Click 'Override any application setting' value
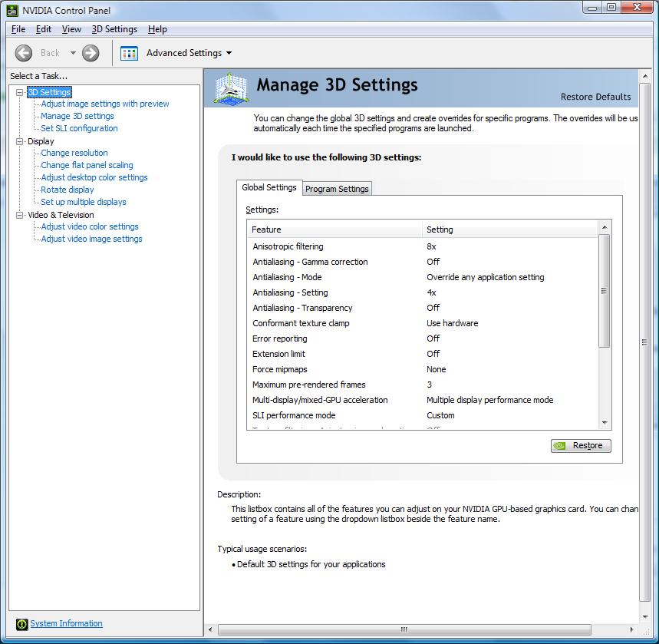Screen dimensions: 659x644 tap(486, 277)
